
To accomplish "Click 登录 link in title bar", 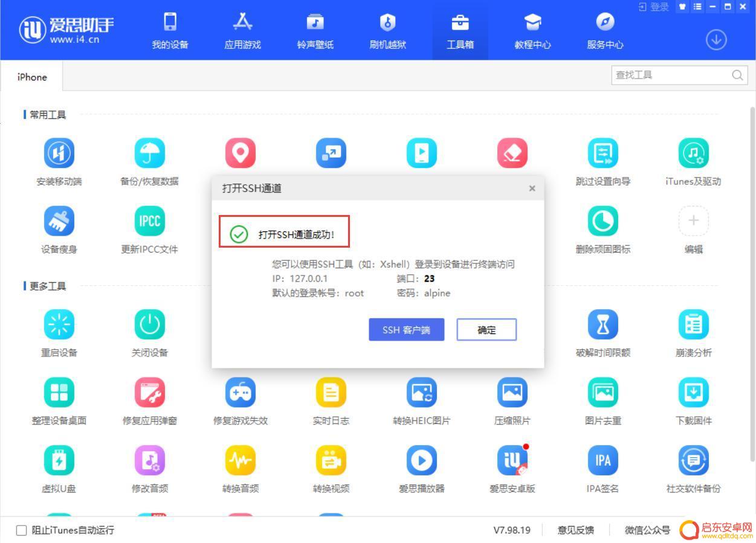I will pos(654,7).
